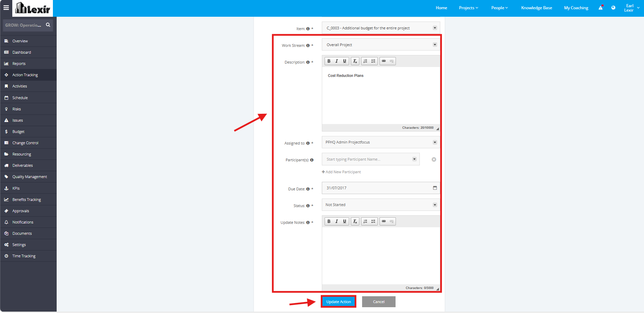644x313 pixels.
Task: Open Dashboard in sidebar
Action: [x=28, y=52]
